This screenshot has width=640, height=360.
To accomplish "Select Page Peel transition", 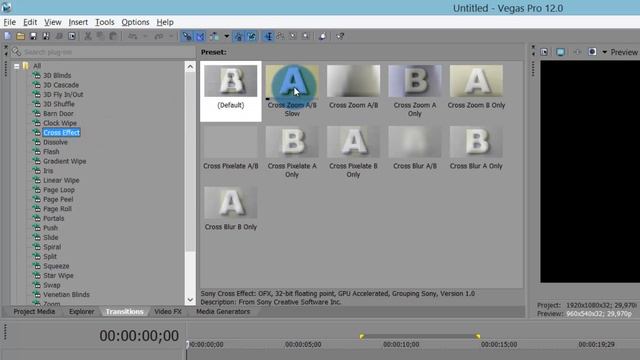I will (58, 199).
